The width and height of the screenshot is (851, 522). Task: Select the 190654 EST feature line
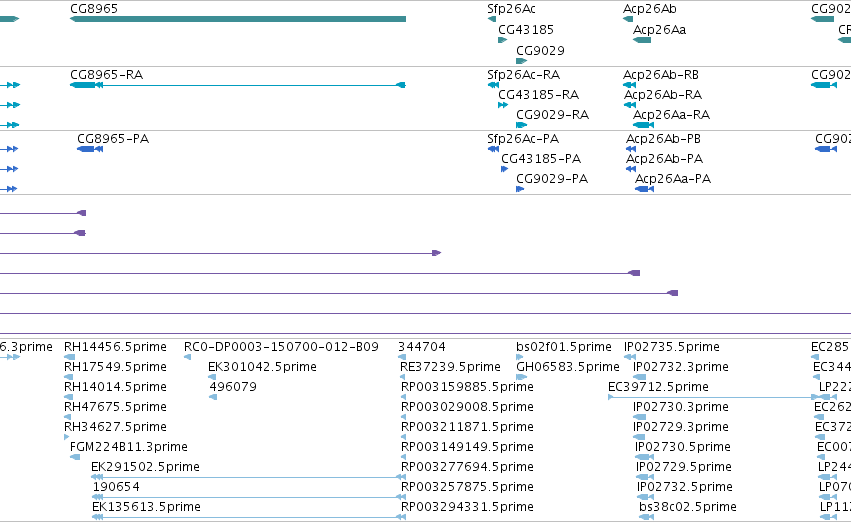click(249, 497)
